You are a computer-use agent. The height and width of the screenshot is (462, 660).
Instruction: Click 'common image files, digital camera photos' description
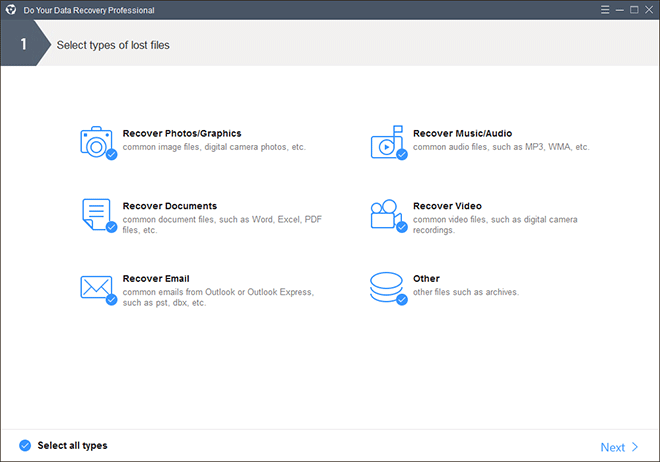[214, 147]
